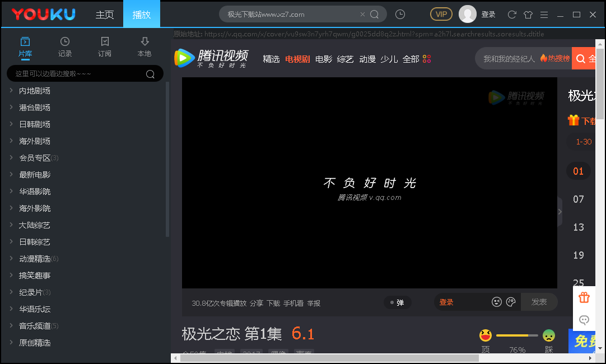
Task: Open the 电影 menu item
Action: pos(324,59)
